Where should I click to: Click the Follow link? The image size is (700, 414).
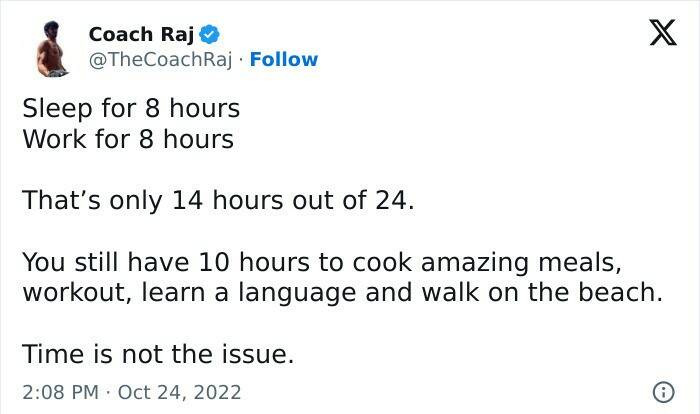pyautogui.click(x=283, y=59)
